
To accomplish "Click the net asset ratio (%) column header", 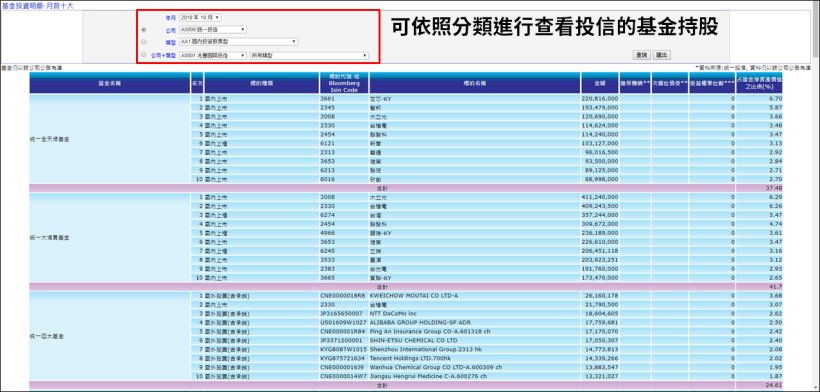I will click(758, 83).
